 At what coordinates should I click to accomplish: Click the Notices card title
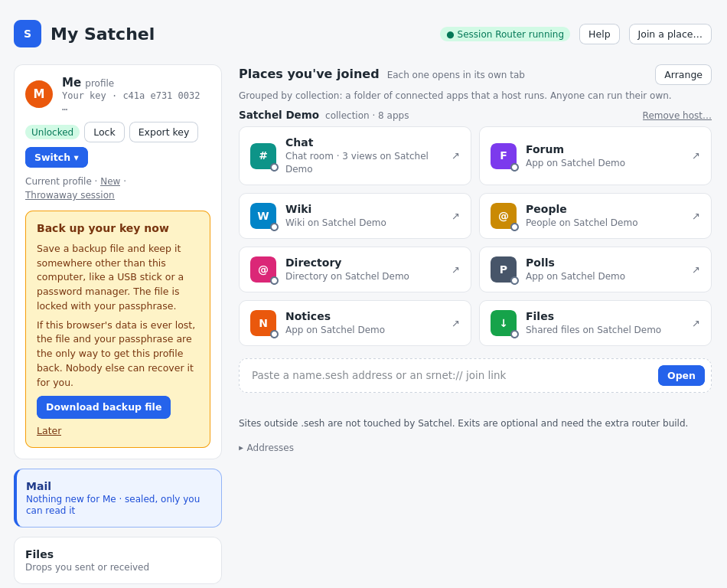coord(308,316)
